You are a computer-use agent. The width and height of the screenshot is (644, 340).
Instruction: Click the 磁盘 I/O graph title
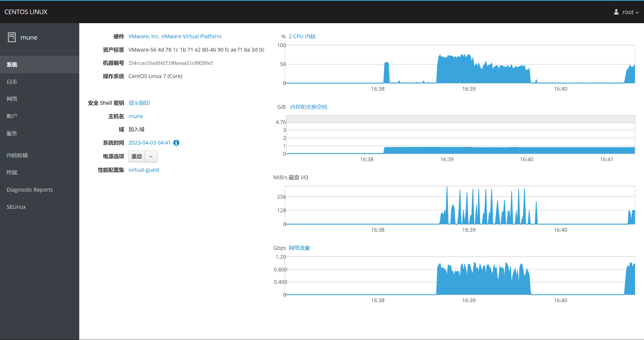(x=298, y=178)
